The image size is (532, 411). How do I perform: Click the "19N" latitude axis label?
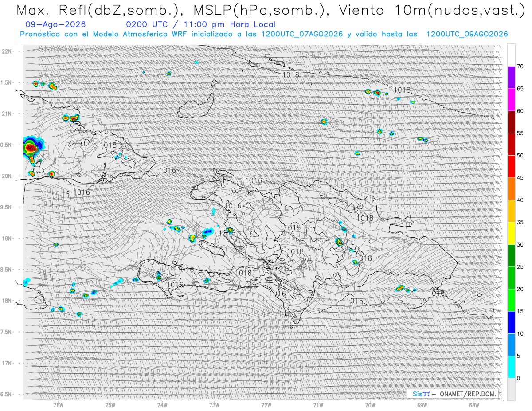click(7, 239)
